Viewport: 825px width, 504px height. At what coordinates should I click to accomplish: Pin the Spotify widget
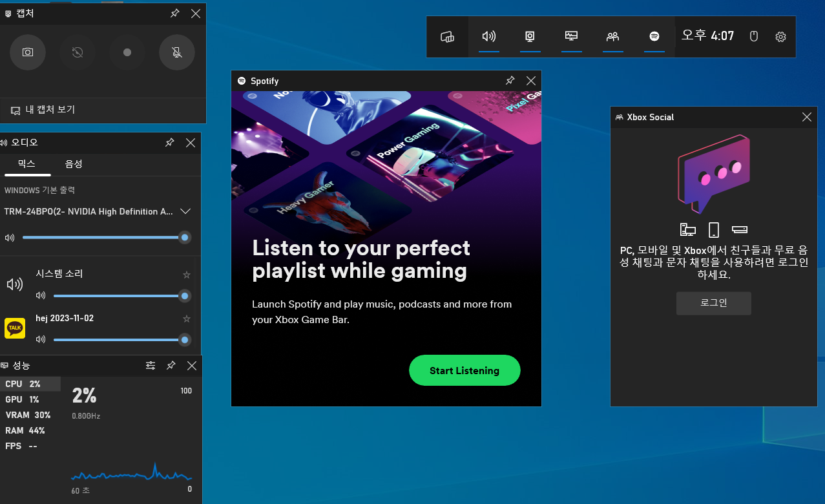pos(510,81)
